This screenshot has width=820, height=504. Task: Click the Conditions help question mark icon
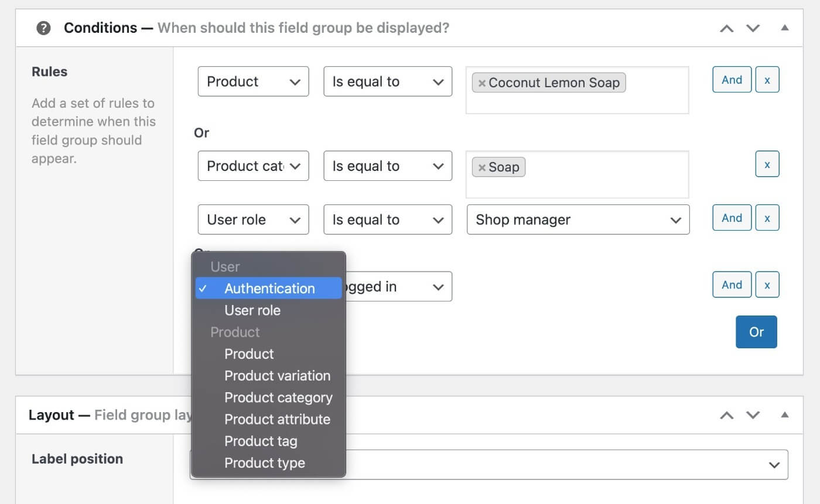click(43, 28)
